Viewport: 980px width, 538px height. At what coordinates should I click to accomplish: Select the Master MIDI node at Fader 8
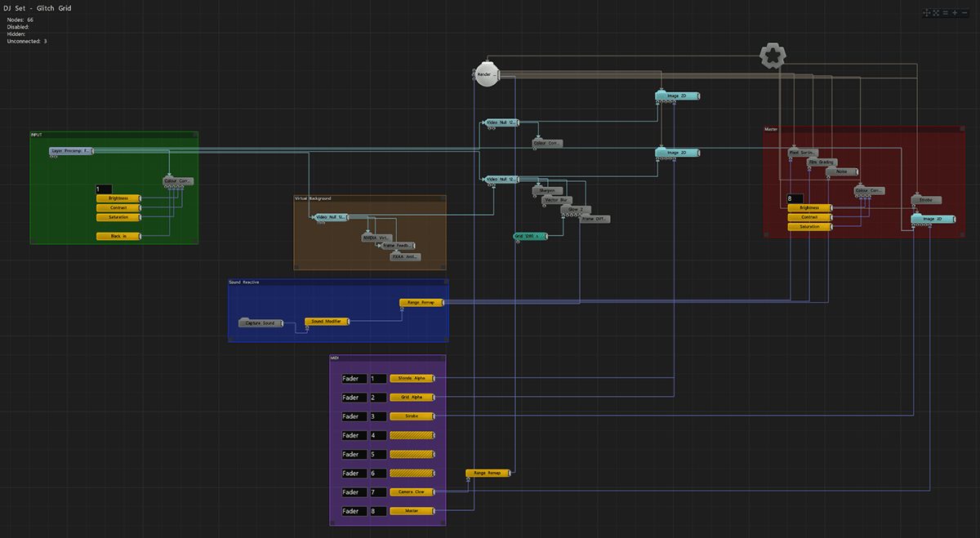pyautogui.click(x=412, y=511)
